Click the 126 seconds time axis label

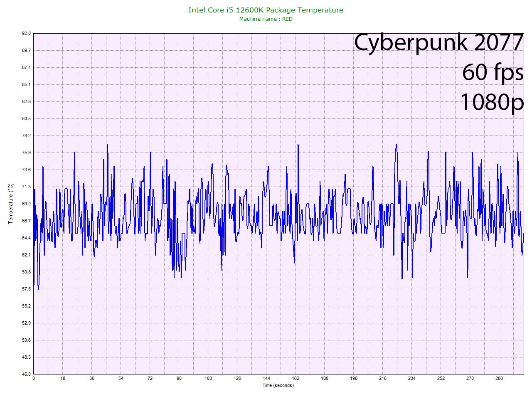(237, 379)
